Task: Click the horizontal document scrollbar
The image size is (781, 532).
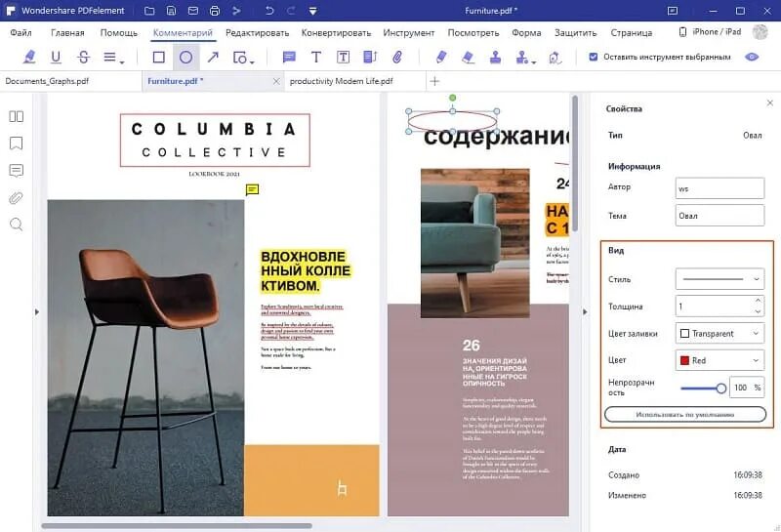Action: (x=177, y=525)
